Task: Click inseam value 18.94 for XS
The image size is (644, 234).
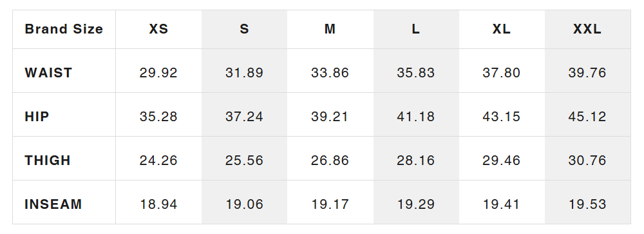Action: (158, 204)
